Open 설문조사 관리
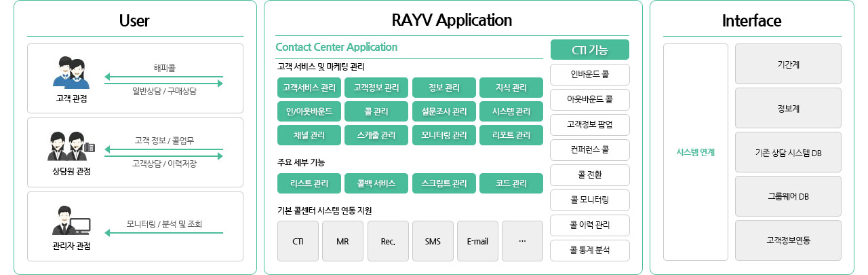The width and height of the screenshot is (868, 275). (x=443, y=111)
